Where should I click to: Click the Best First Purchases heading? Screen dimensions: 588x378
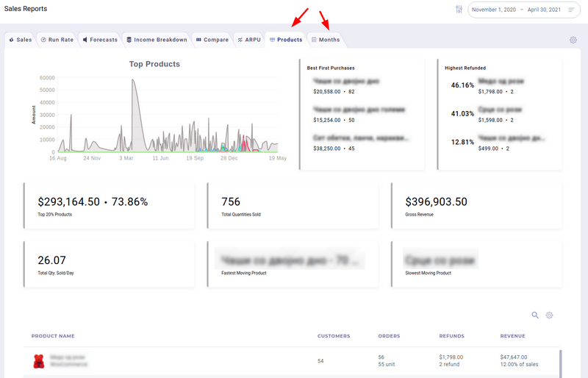pos(330,68)
